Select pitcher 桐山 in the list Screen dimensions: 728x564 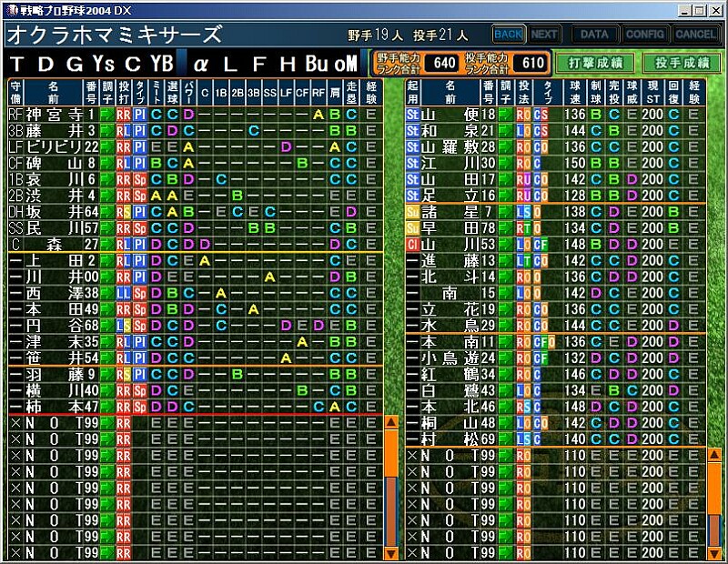(x=556, y=423)
